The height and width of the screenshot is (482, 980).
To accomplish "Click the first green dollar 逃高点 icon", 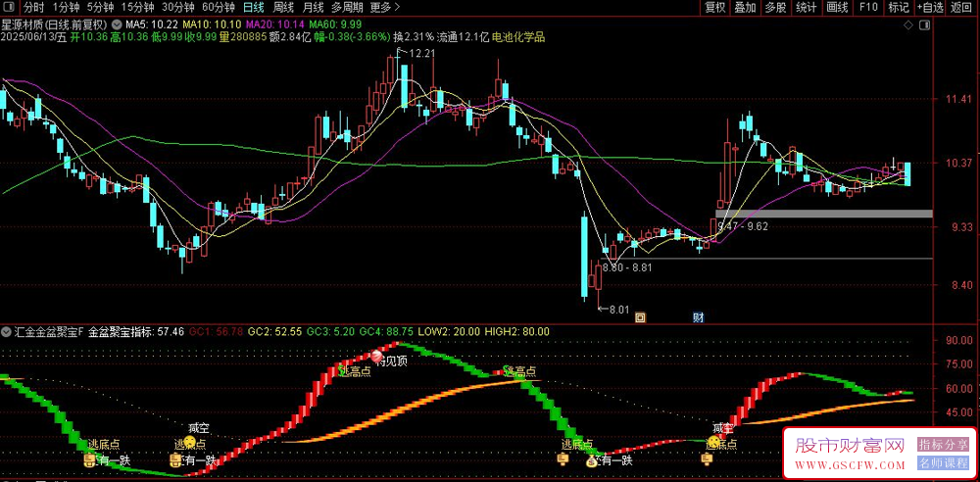I will pos(343,369).
